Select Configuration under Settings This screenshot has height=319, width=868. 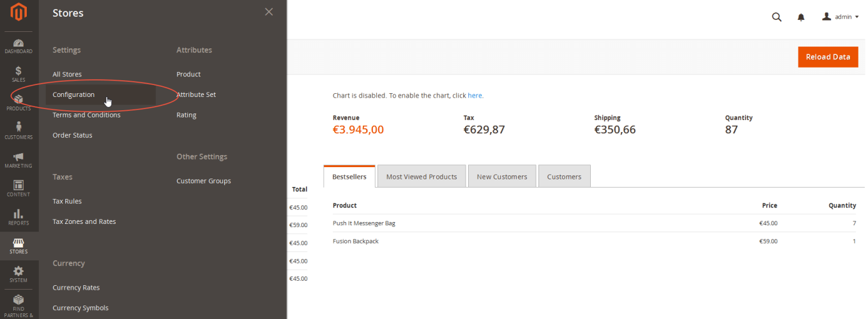coord(73,94)
